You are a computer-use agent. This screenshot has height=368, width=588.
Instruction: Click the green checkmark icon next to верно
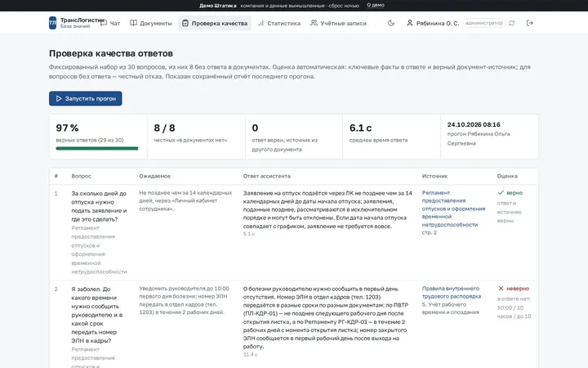pyautogui.click(x=501, y=193)
